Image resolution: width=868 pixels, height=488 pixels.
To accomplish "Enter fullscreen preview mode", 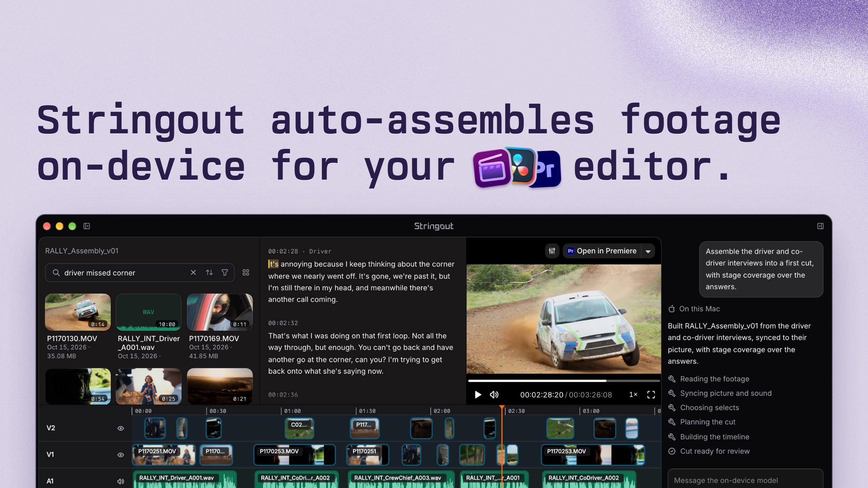I will [651, 395].
